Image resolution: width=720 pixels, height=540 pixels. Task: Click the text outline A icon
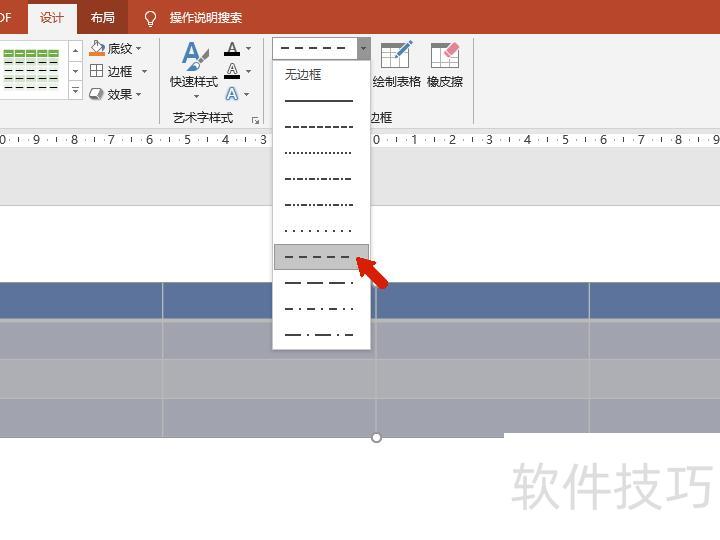click(232, 71)
